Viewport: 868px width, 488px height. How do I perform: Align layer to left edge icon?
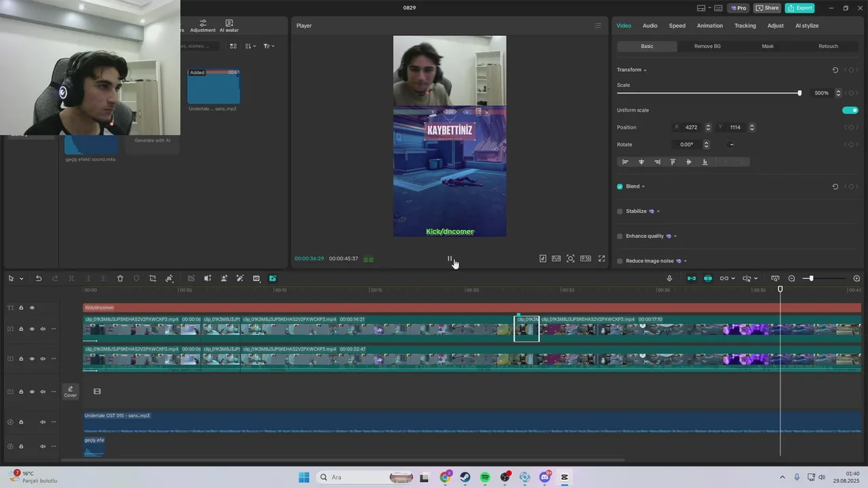click(625, 162)
